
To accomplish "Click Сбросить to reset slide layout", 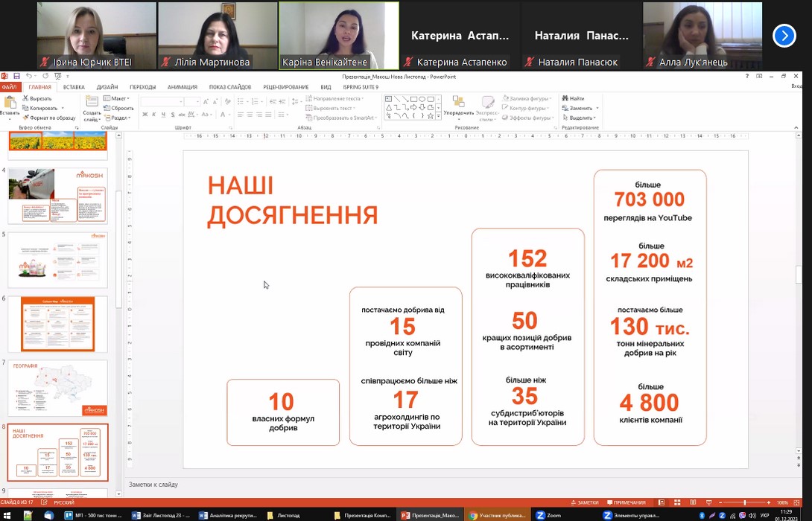I will tap(121, 108).
